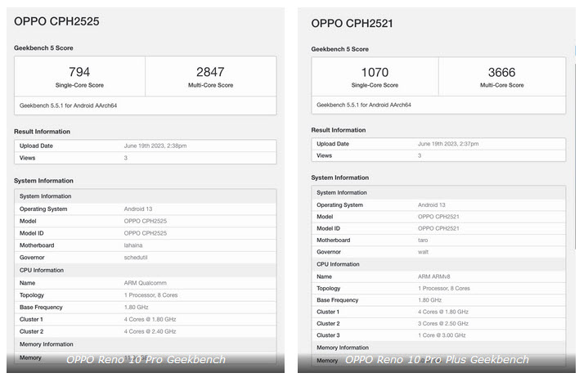Click Base Frequency '1.80 GHz' in CPH2525 panel
Screen dimensions: 588x382
coord(136,308)
